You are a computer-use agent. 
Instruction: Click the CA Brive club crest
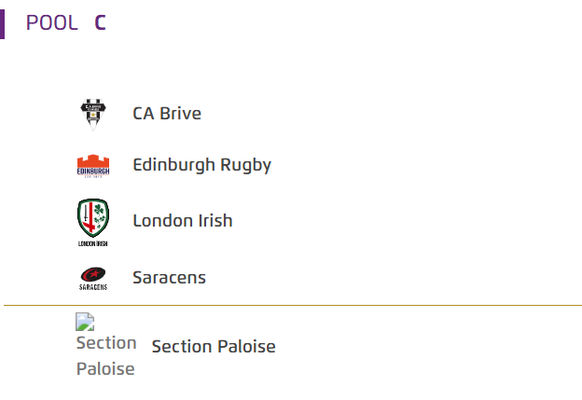point(93,114)
